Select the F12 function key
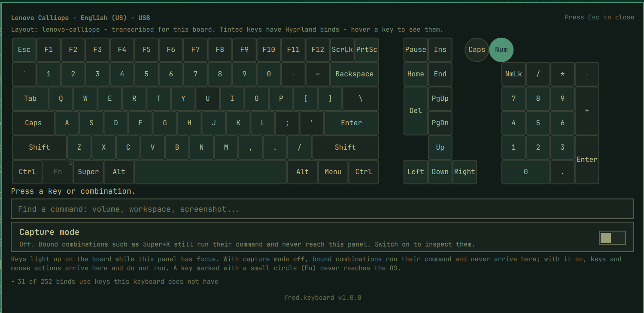 click(x=318, y=50)
